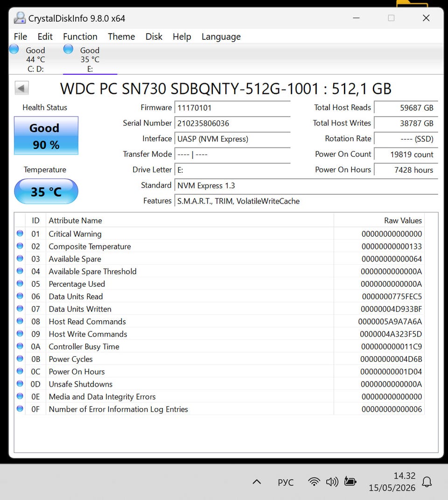Click status orb of Data Units Written row
Image resolution: width=448 pixels, height=500 pixels.
[20, 308]
